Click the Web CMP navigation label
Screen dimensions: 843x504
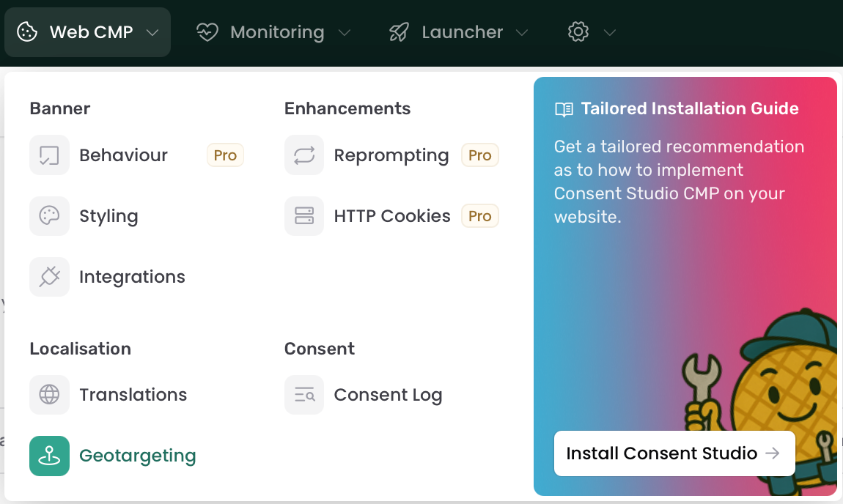92,32
